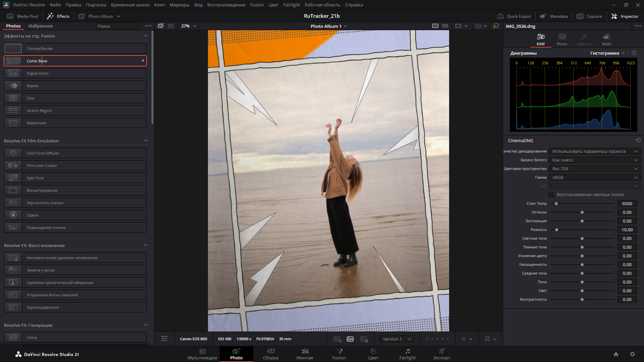Open the scopes settings icon

click(x=634, y=53)
